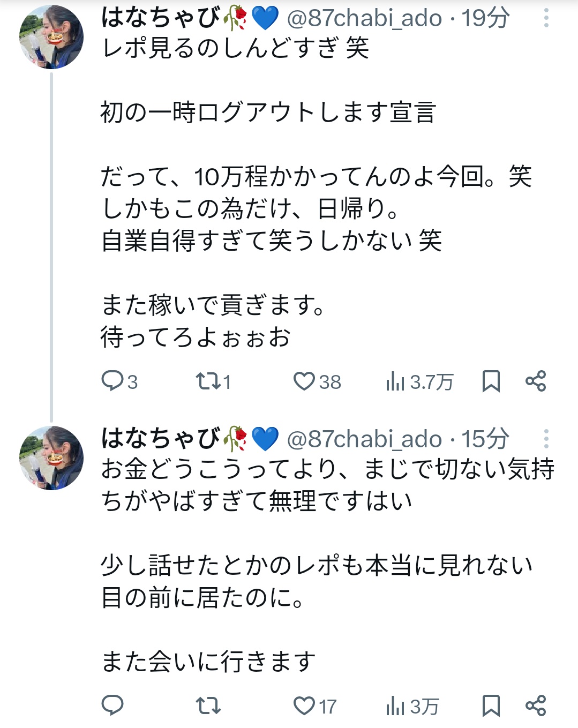
Task: Open profile picture of first tweet author
Action: 51,37
